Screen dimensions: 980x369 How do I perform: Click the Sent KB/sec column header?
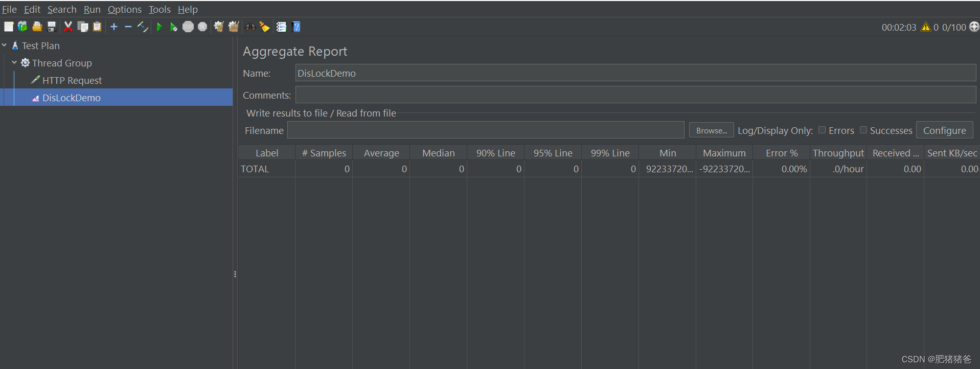[952, 153]
